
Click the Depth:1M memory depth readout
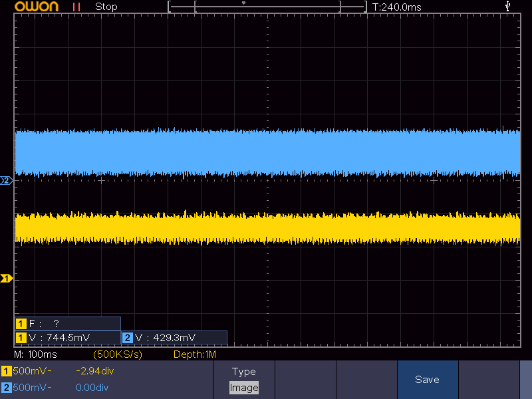click(x=194, y=354)
